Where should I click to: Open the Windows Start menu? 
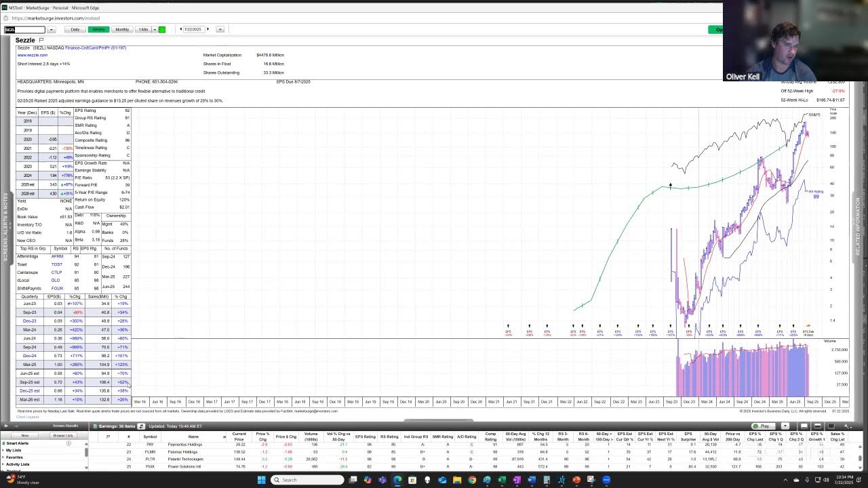pos(262,480)
